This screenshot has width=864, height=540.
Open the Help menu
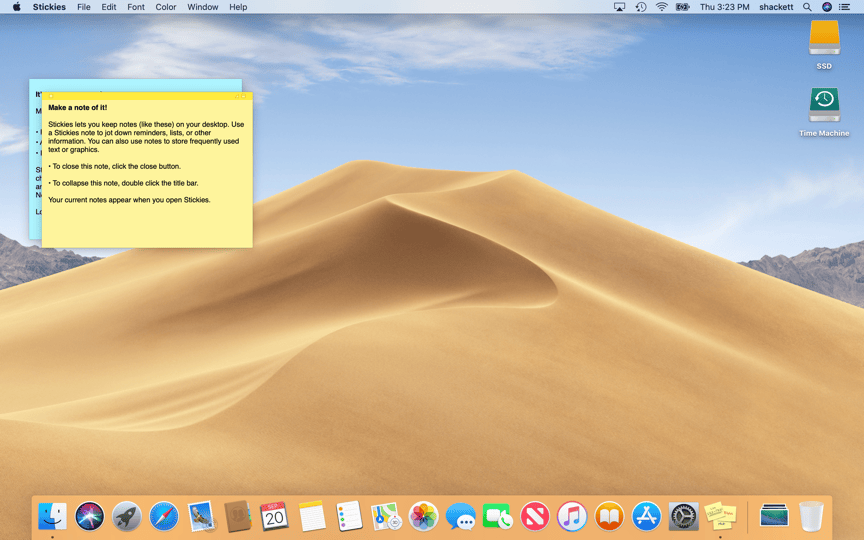tap(238, 7)
